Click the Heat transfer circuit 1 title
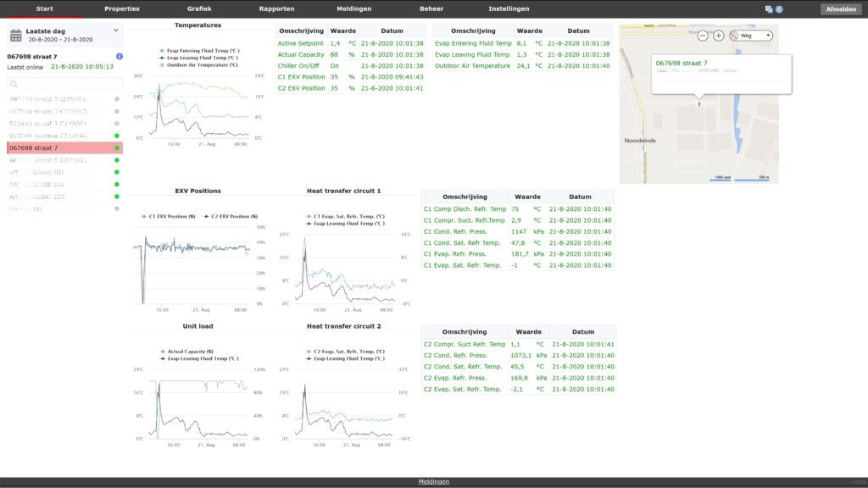Screen dimensions: 868x488 point(344,191)
